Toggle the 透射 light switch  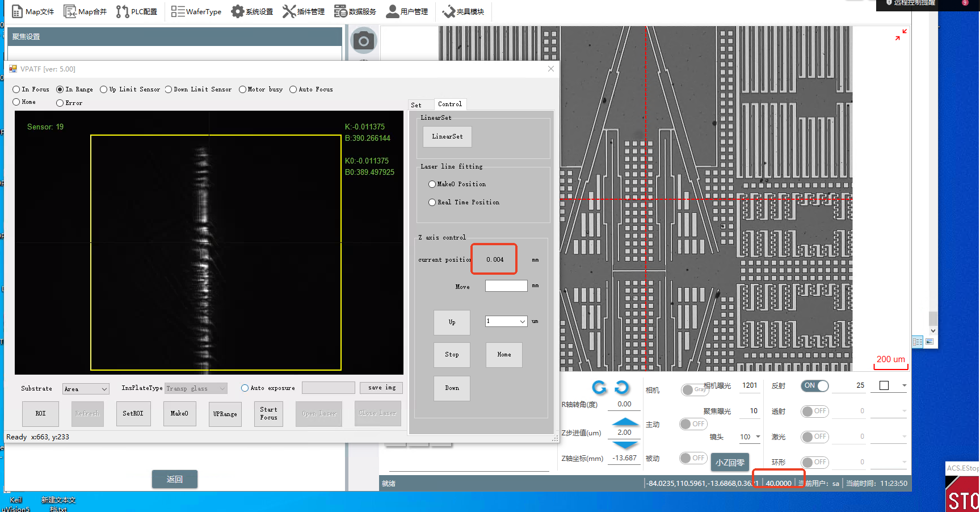pyautogui.click(x=815, y=411)
